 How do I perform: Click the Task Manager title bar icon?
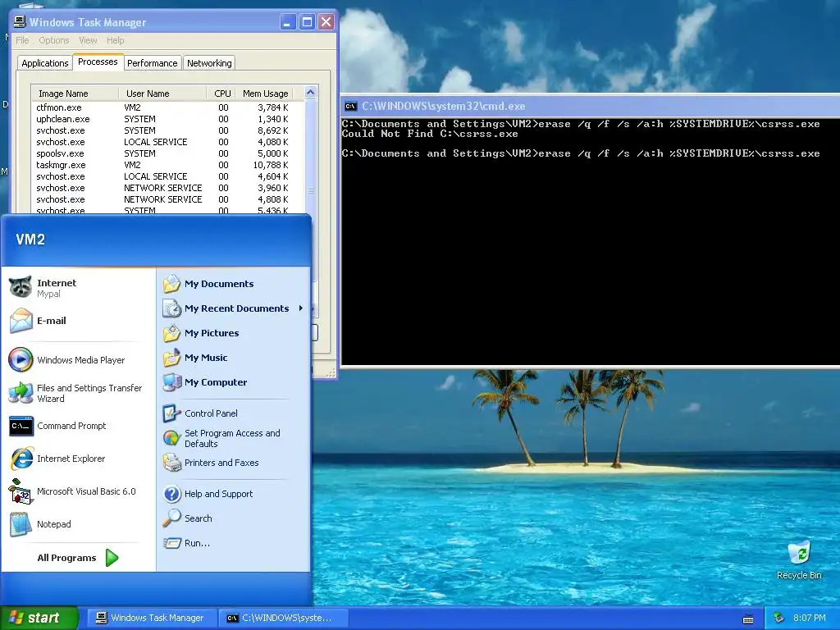click(x=20, y=22)
